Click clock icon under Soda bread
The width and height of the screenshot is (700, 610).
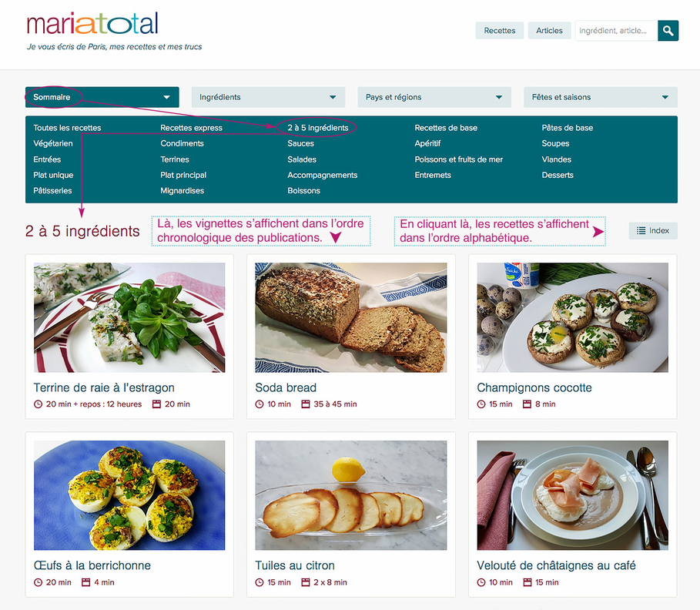point(260,404)
